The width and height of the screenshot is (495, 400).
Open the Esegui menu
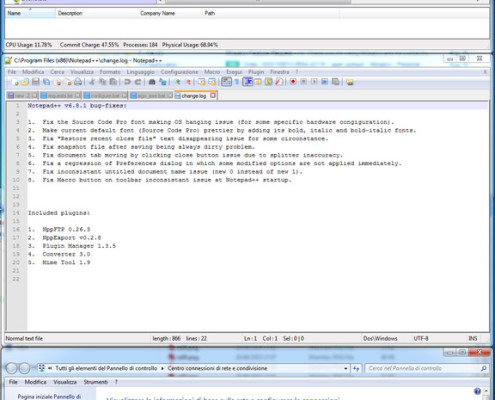(x=234, y=72)
